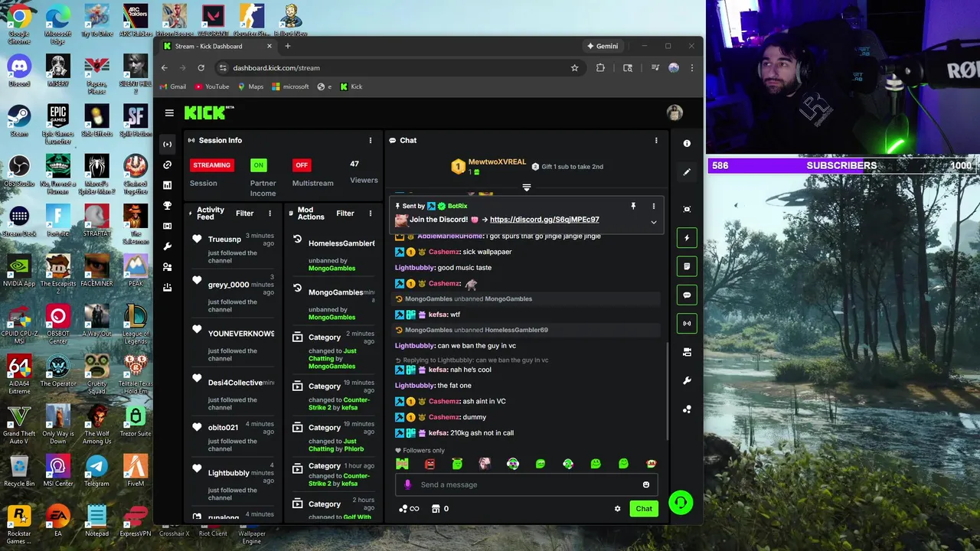This screenshot has width=980, height=551.
Task: Toggle the chat bubble panel in right toolbar
Action: [x=687, y=295]
